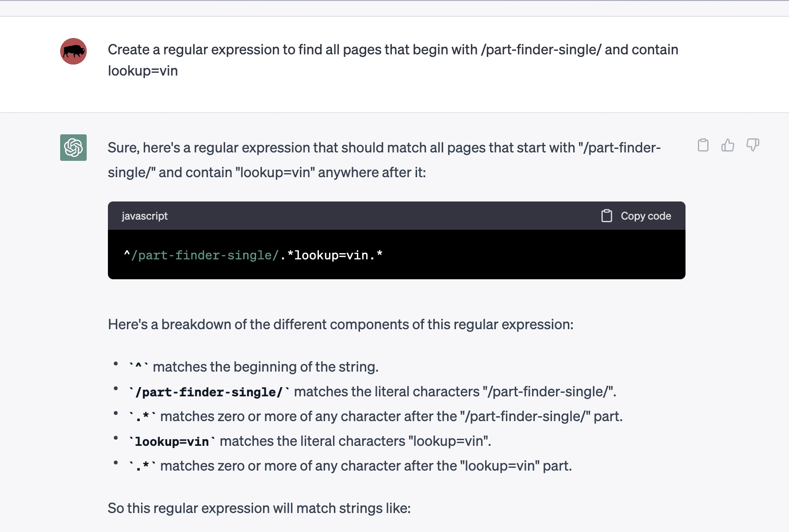Click the ChatGPT logo avatar
Image resolution: width=789 pixels, height=532 pixels.
(73, 148)
